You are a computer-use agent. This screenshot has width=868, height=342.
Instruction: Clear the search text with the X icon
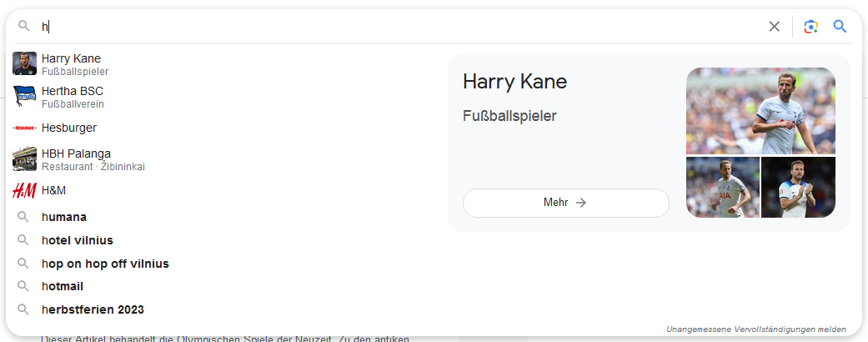pyautogui.click(x=774, y=27)
